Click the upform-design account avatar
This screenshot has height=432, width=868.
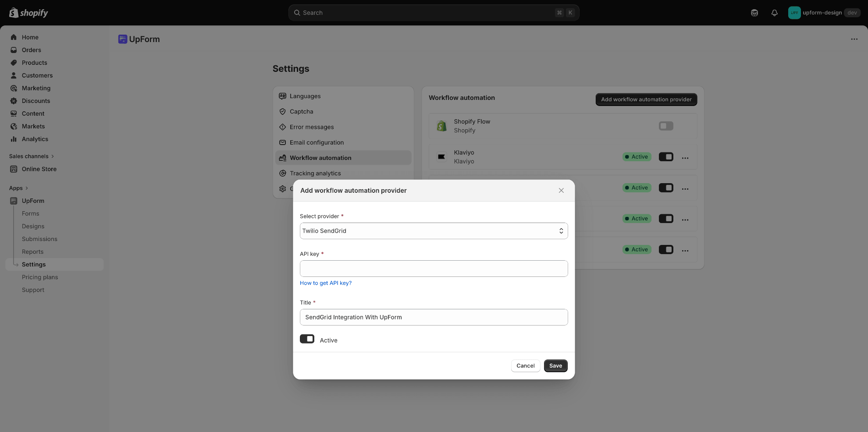pos(794,13)
